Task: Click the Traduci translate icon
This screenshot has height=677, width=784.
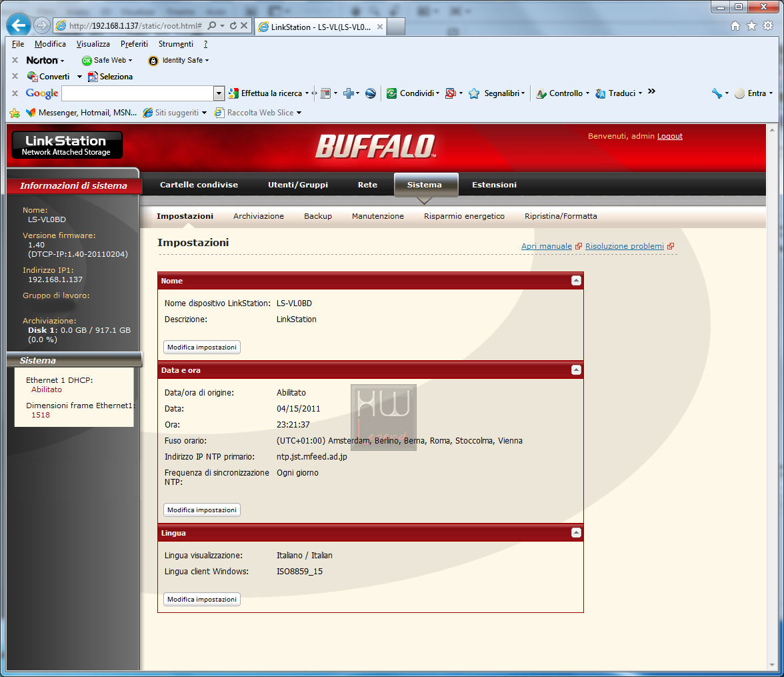Action: (601, 93)
